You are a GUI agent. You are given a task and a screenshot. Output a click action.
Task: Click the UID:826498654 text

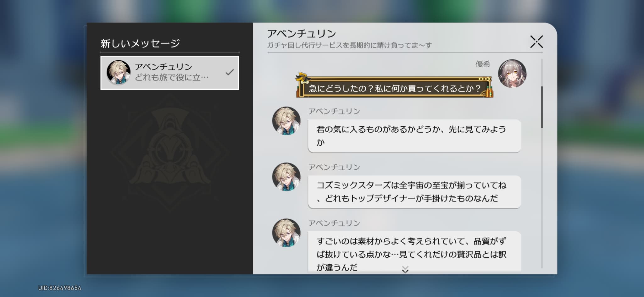pos(60,288)
